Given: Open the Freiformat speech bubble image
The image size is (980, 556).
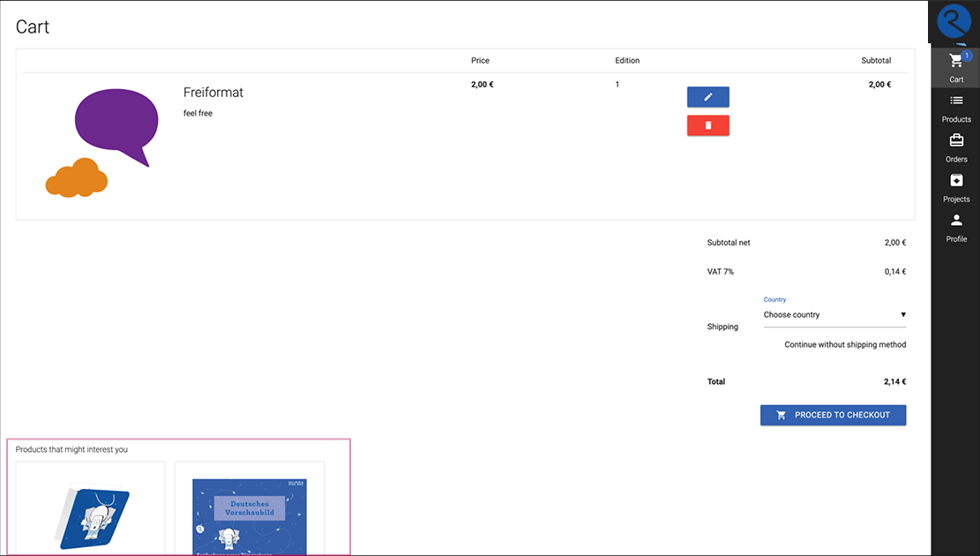Looking at the screenshot, I should click(101, 141).
